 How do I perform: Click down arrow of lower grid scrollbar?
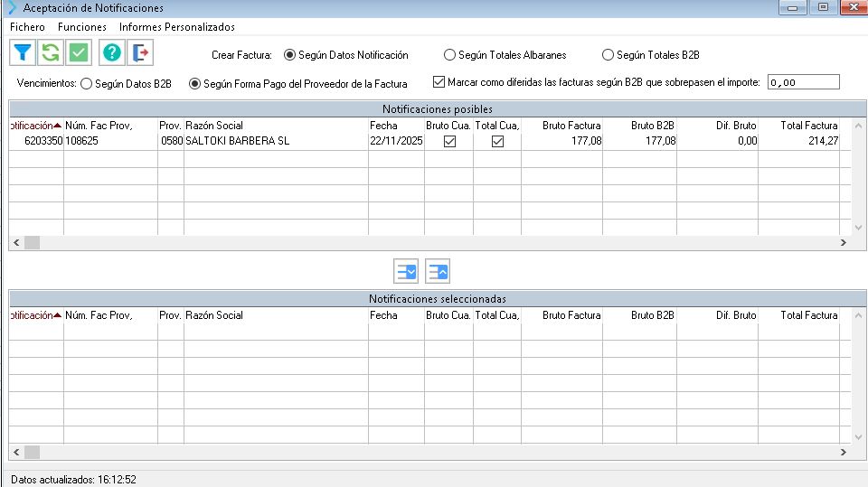[859, 436]
